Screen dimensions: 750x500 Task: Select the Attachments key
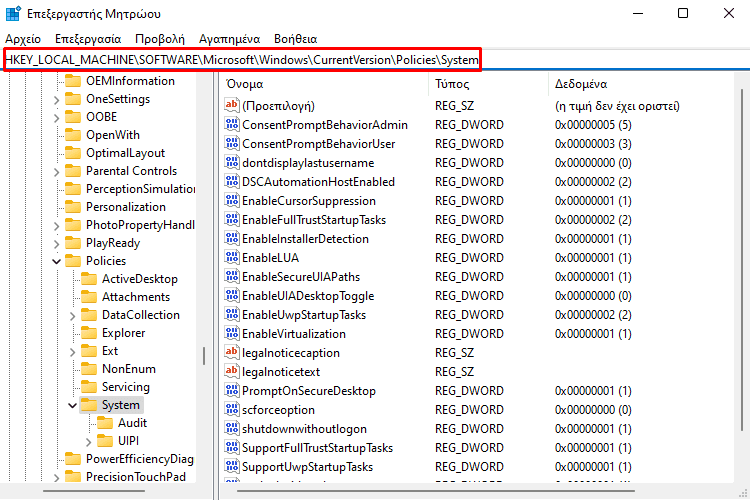pos(136,297)
